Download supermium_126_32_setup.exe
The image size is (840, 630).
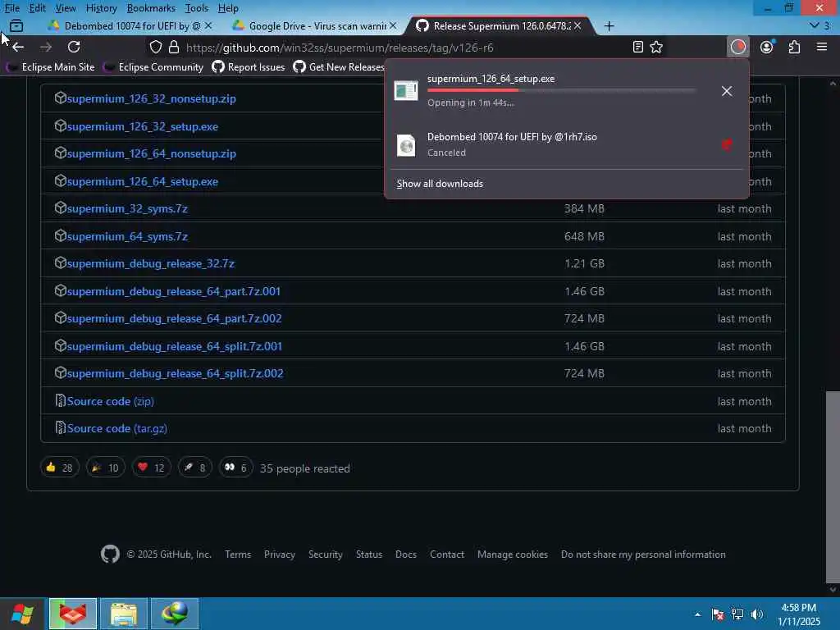(143, 126)
